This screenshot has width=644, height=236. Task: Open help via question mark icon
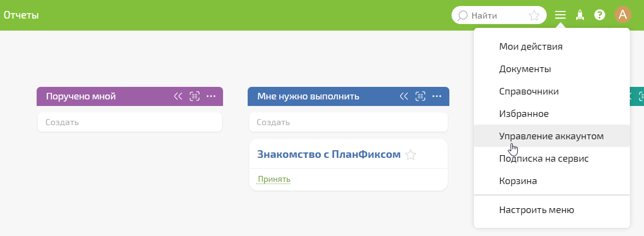tap(600, 15)
